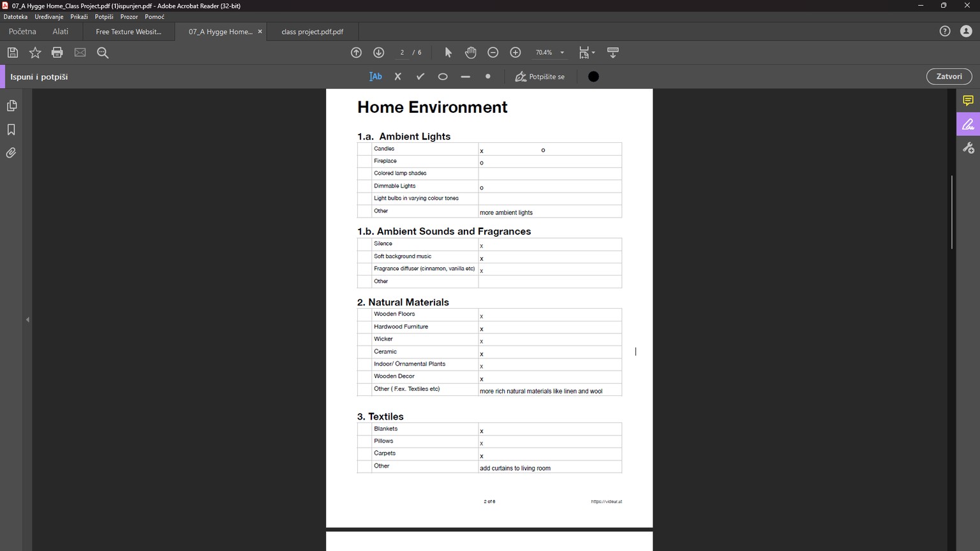Image resolution: width=980 pixels, height=551 pixels.
Task: Switch to the Alati tab
Action: [x=61, y=31]
